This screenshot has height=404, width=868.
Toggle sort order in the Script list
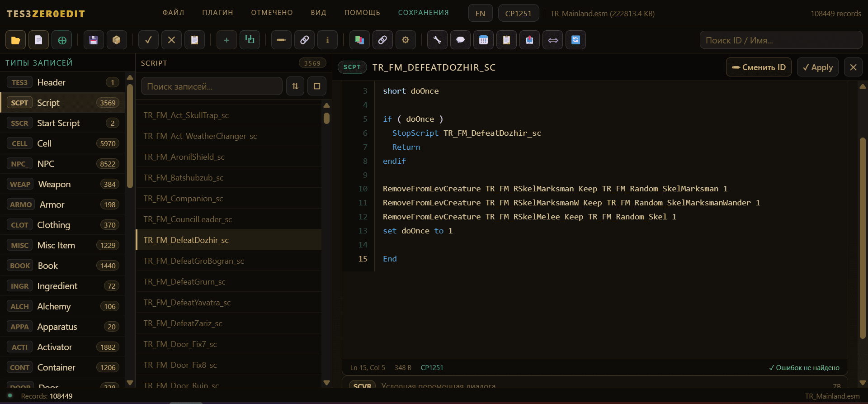(295, 86)
